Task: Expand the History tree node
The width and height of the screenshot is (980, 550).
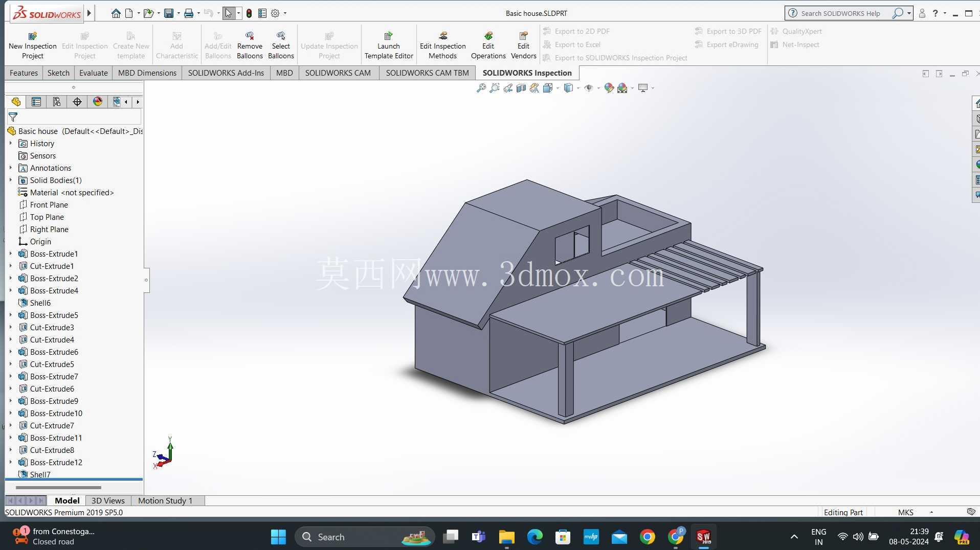Action: [10, 144]
